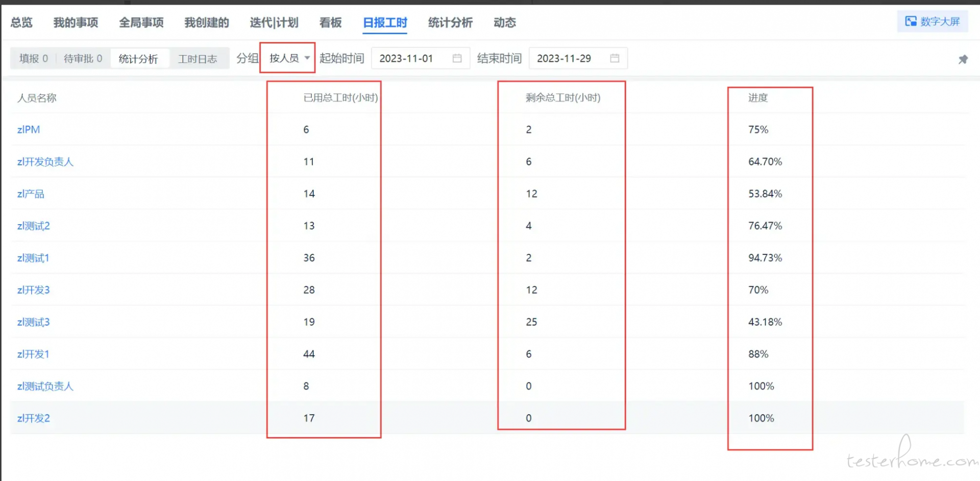Click calendar icon in 起始时间 field
Screen dimensions: 980x481
457,58
